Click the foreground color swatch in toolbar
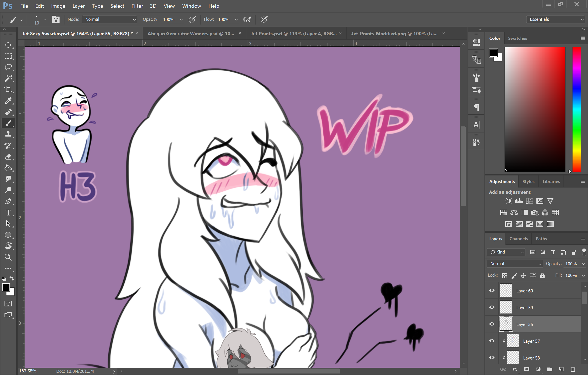Screen dimensions: 588x375 tap(6, 287)
